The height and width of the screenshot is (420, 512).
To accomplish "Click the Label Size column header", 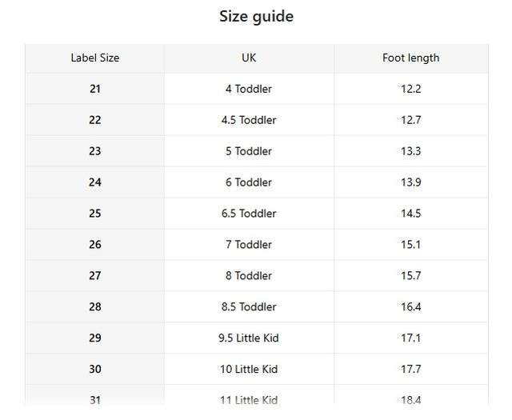I will 95,58.
